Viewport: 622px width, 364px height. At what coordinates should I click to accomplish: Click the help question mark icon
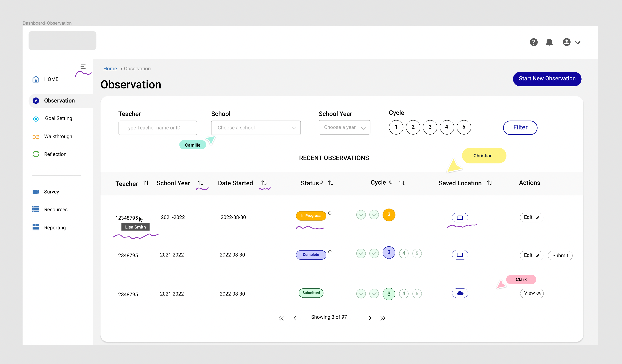tap(533, 42)
